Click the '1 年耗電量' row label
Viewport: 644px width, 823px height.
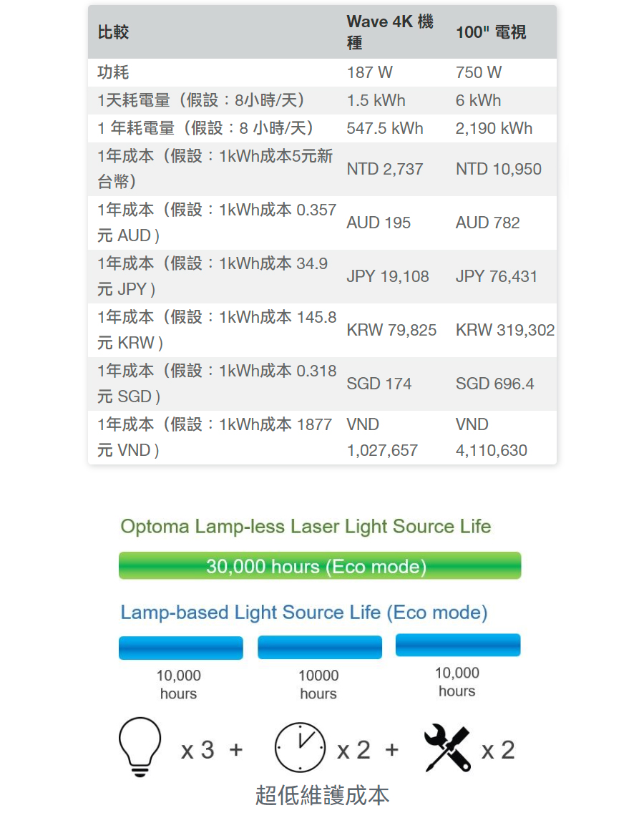206,127
